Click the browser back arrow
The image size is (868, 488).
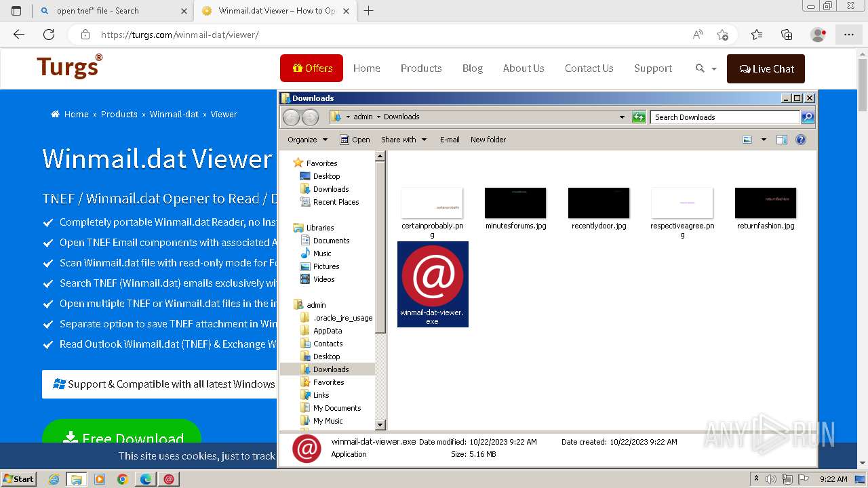pos(19,35)
